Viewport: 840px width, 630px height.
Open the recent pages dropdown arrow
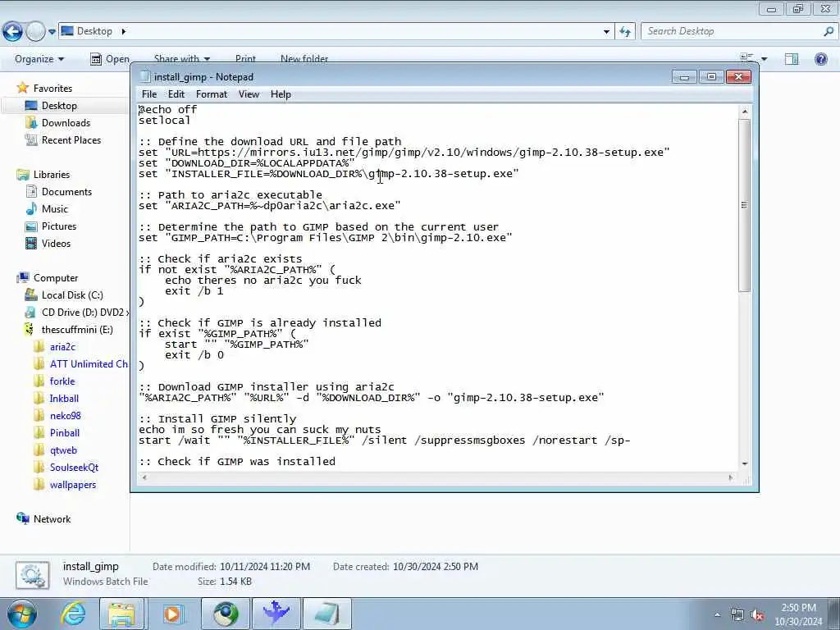click(x=52, y=32)
